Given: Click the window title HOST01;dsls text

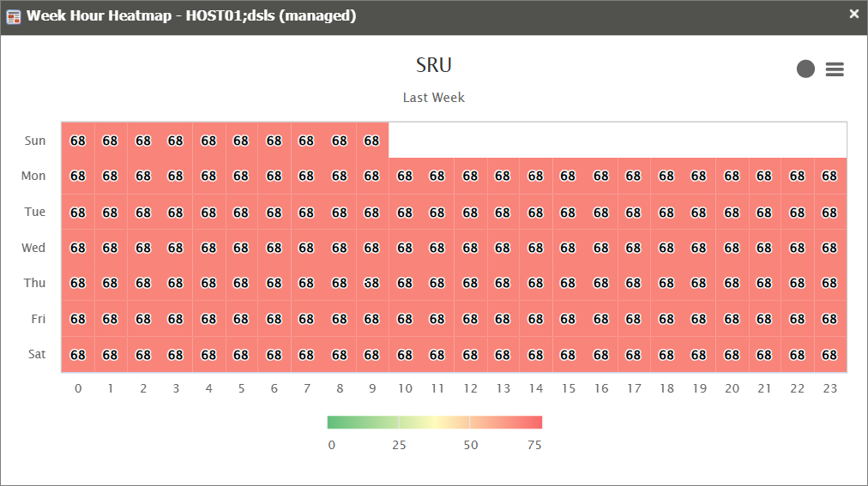Looking at the screenshot, I should (230, 15).
